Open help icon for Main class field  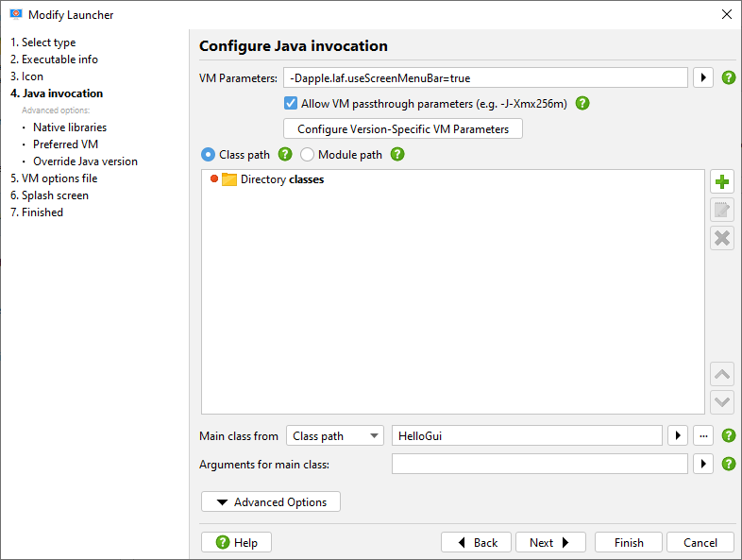point(728,435)
